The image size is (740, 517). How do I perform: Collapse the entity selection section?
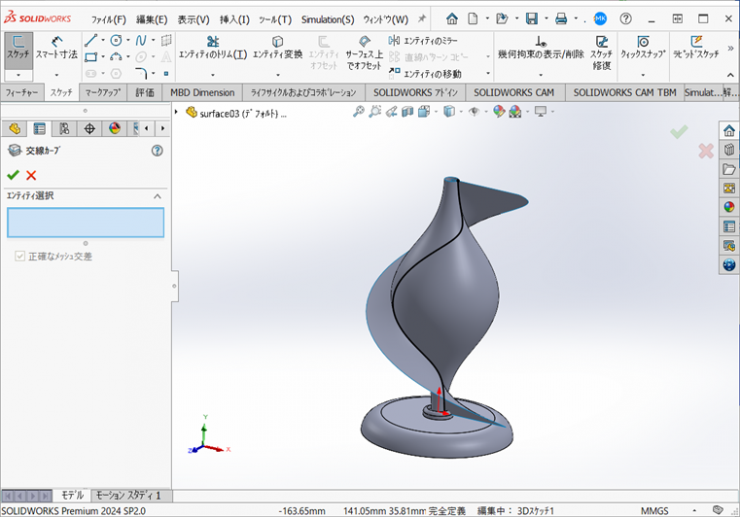[x=157, y=196]
